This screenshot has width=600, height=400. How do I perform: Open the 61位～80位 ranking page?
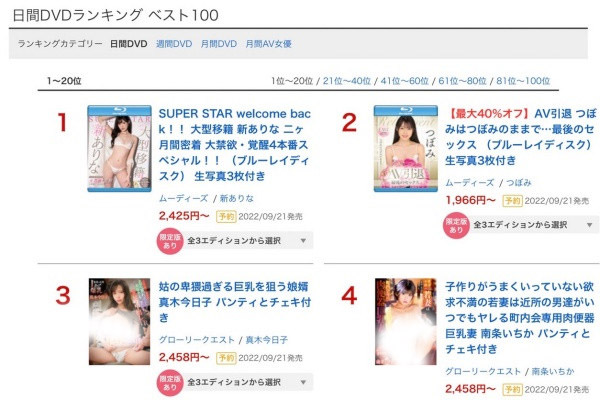coord(462,81)
